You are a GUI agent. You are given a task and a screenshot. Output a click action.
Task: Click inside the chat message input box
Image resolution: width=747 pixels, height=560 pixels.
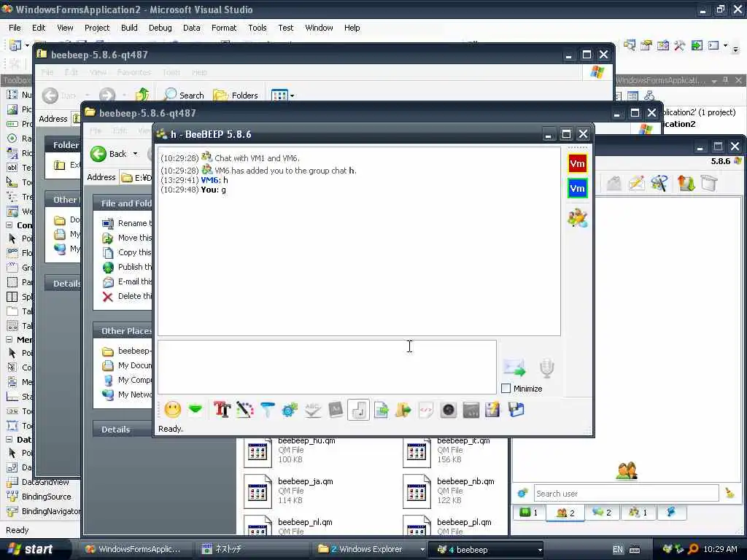tap(327, 367)
